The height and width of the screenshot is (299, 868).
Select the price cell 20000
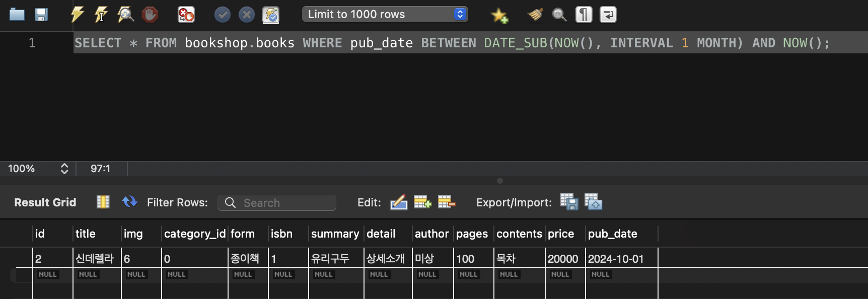tap(565, 258)
